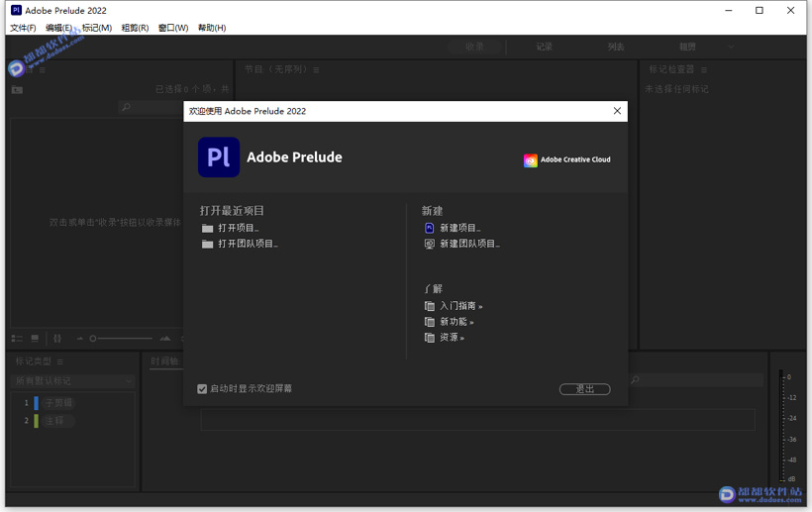812x512 pixels.
Task: Open the 窗口(W) menu
Action: pos(173,28)
